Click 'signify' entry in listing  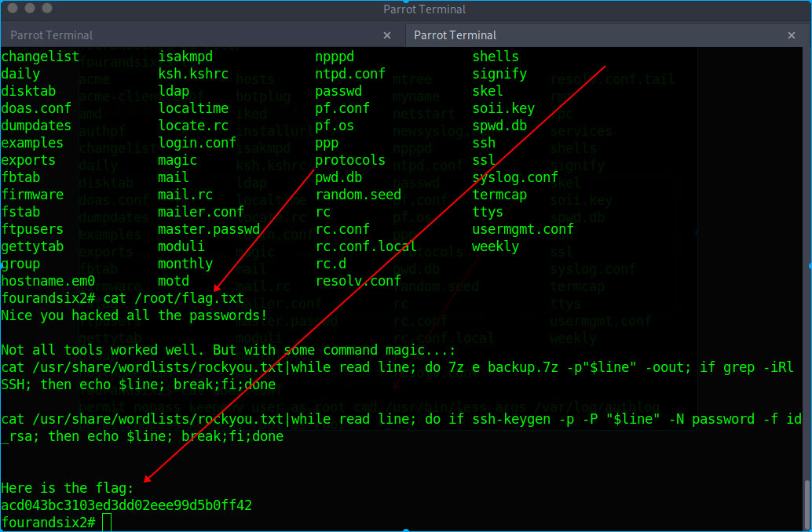[x=499, y=74]
